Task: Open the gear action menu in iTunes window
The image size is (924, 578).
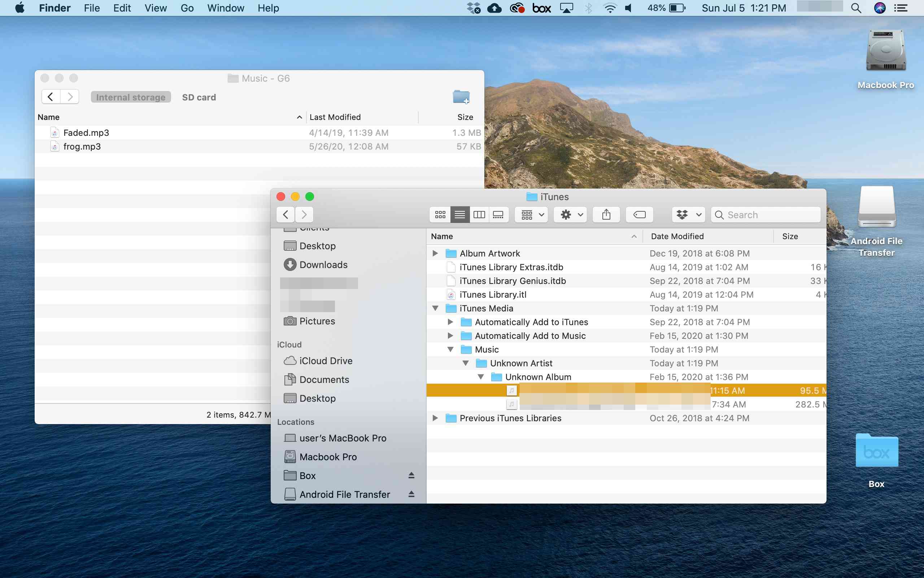Action: [x=571, y=215]
